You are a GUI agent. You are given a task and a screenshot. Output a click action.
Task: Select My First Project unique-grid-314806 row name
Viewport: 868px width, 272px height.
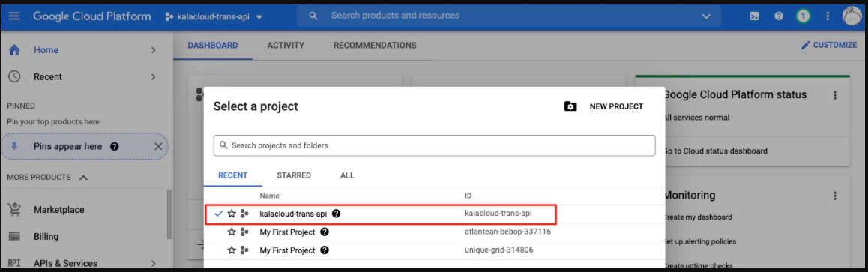287,250
